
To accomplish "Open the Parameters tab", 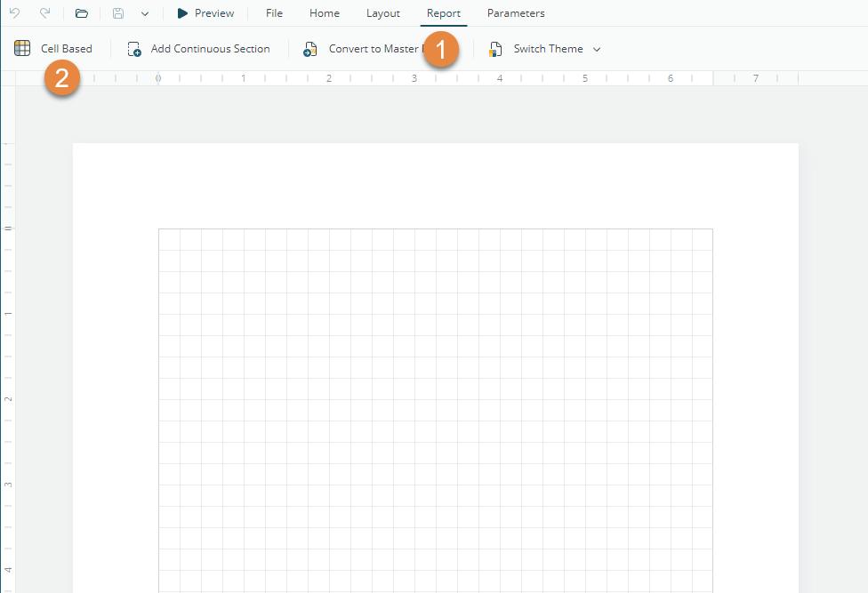I will (516, 13).
